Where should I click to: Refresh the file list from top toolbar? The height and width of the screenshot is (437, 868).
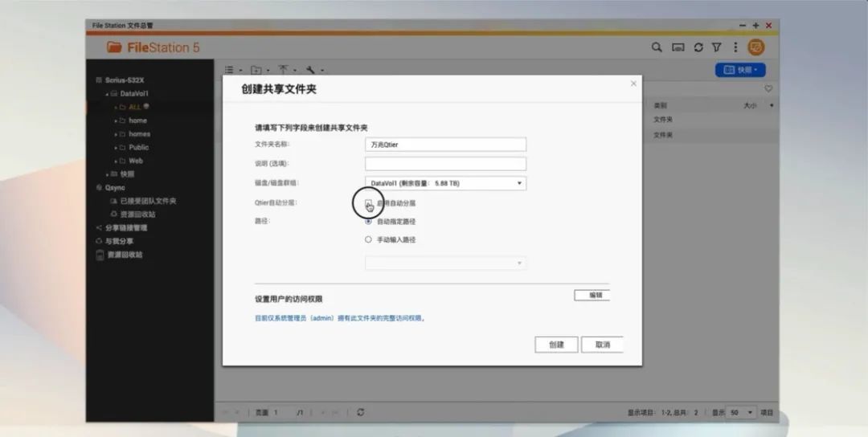tap(698, 47)
